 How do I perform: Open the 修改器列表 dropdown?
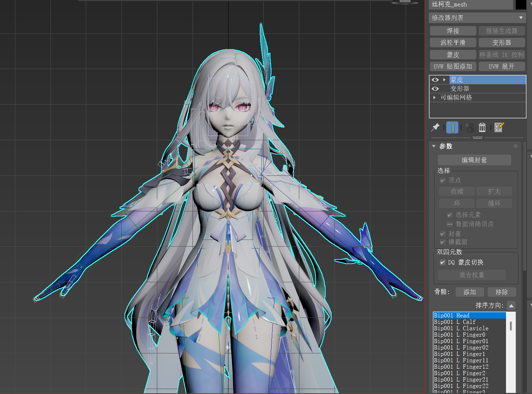point(477,18)
